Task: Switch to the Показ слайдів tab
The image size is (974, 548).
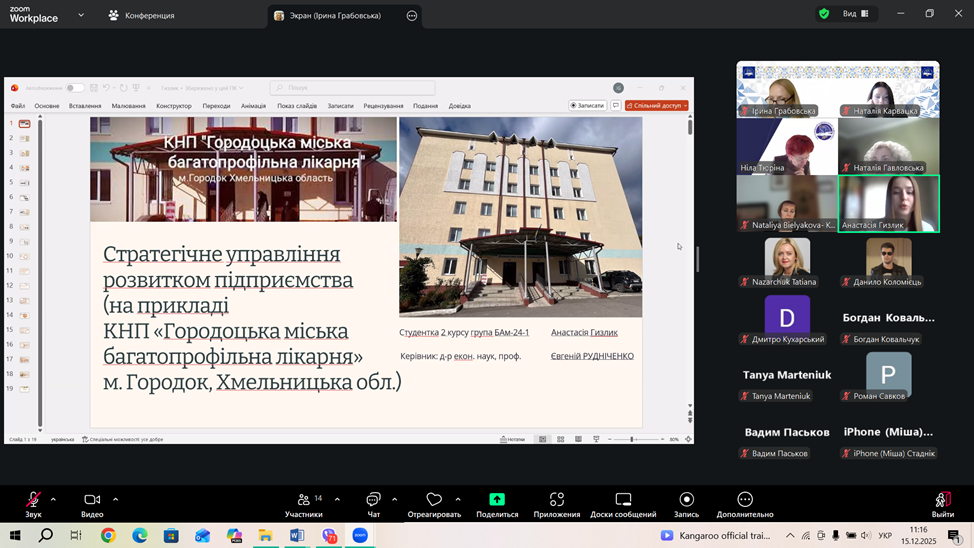Action: coord(297,106)
